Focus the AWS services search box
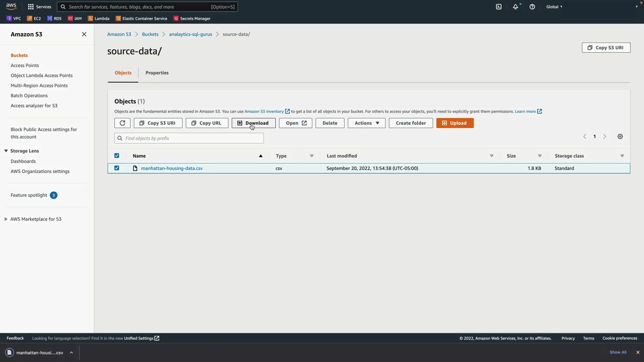This screenshot has width=644, height=362. coord(147,7)
